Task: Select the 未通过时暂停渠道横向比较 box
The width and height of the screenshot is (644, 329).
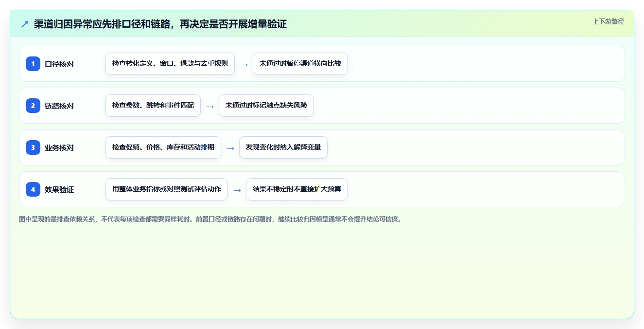Action: 300,64
